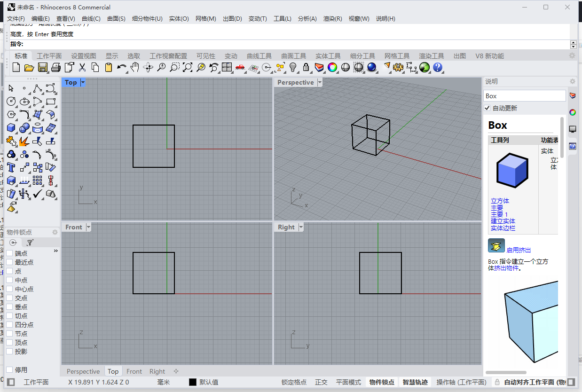Image resolution: width=582 pixels, height=392 pixels.
Task: Toggle the 停用 checkbox
Action: (9, 370)
